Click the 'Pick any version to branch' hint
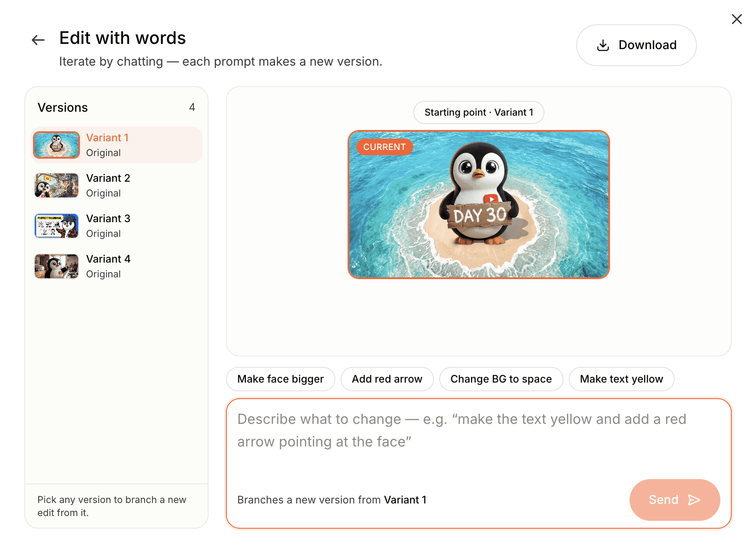The height and width of the screenshot is (553, 756). click(112, 506)
